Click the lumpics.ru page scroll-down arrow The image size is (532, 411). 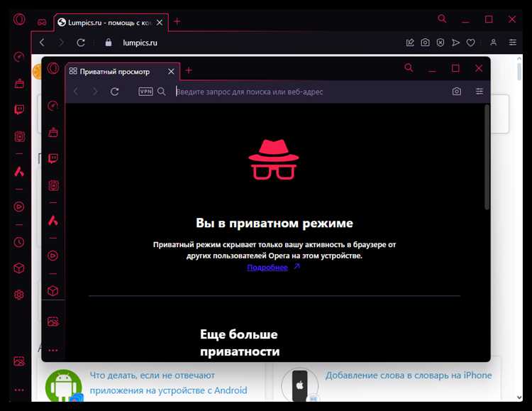pos(519,397)
